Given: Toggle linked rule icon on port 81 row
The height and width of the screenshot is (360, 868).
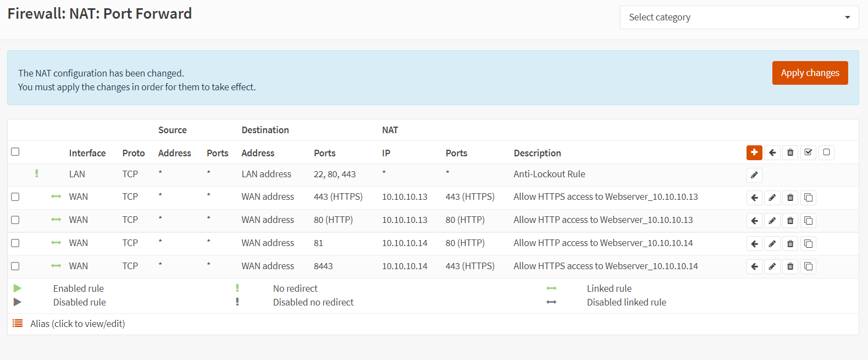Looking at the screenshot, I should pyautogui.click(x=56, y=243).
